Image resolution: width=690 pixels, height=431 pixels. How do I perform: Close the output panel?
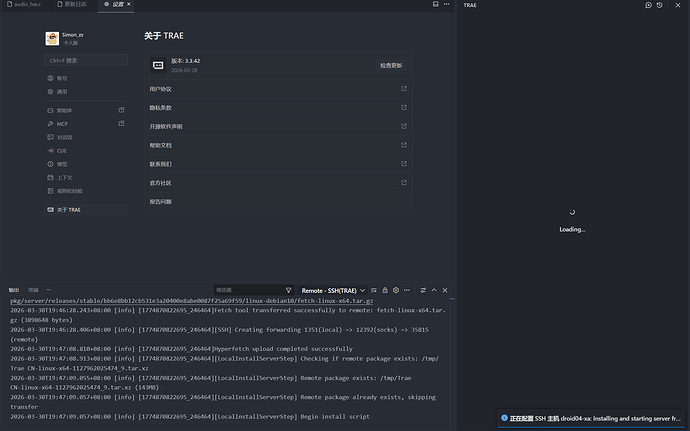(x=445, y=290)
